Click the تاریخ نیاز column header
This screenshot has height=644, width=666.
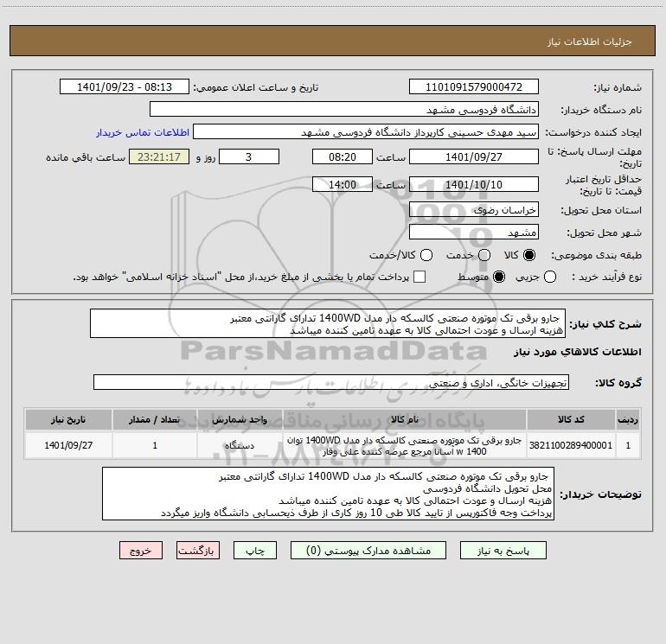point(68,420)
